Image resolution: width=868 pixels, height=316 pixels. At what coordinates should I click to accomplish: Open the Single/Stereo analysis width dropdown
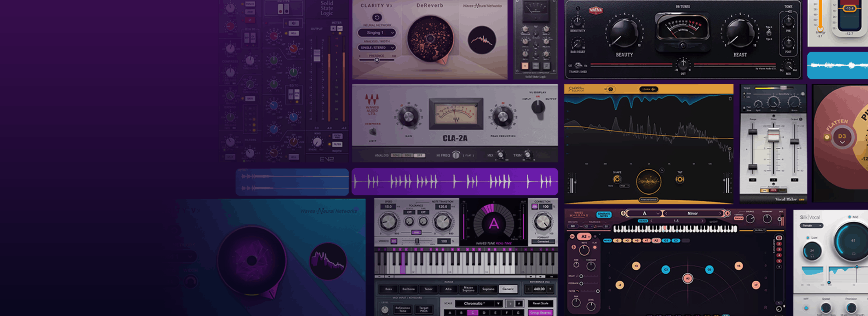click(x=377, y=48)
